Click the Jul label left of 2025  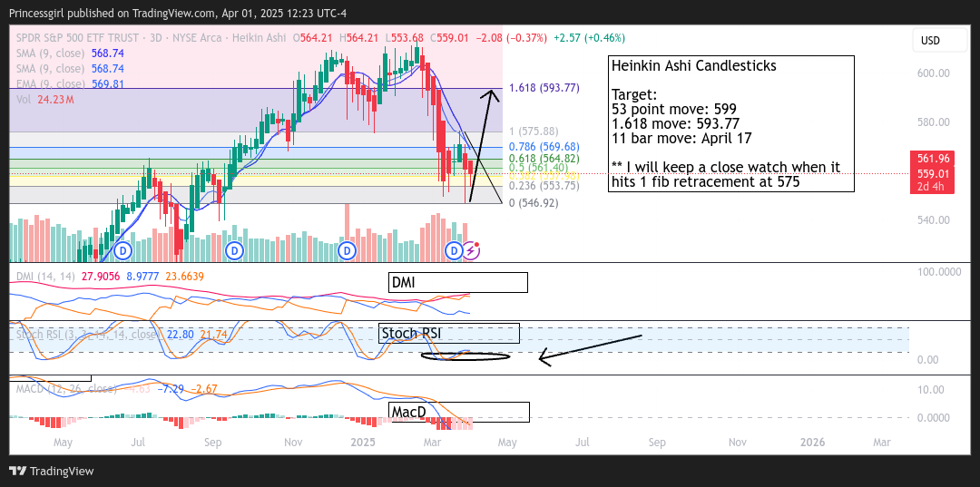pos(139,443)
